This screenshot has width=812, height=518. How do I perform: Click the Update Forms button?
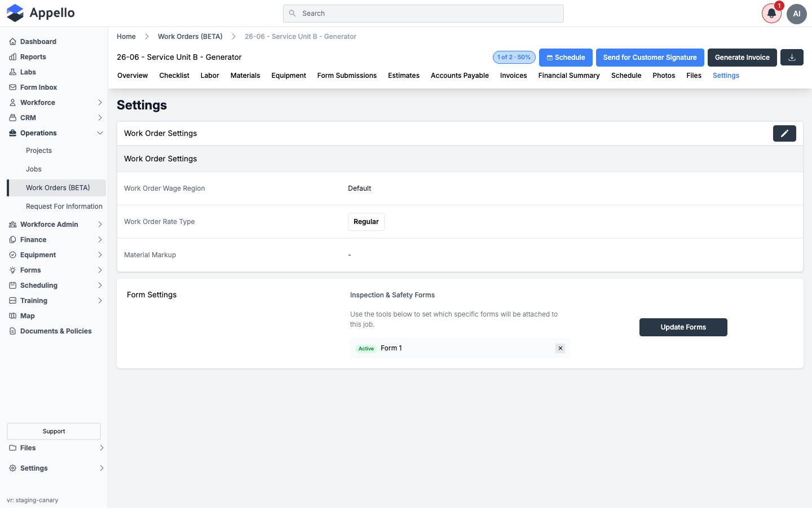click(683, 327)
